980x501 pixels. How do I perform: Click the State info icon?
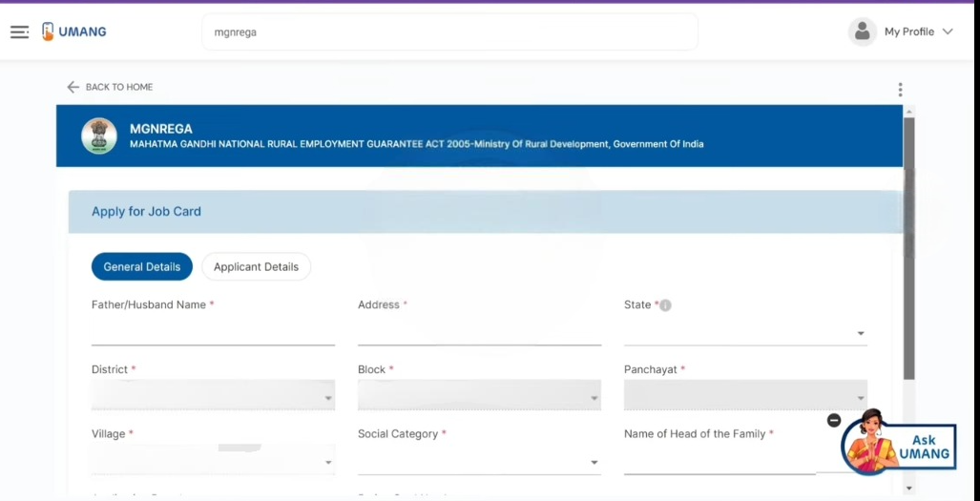pyautogui.click(x=665, y=305)
